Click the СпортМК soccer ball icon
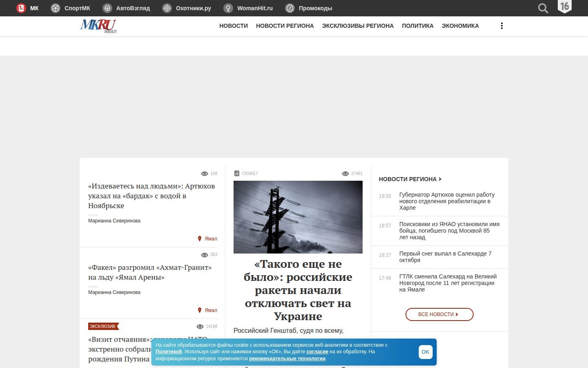588x368 pixels. click(x=56, y=8)
